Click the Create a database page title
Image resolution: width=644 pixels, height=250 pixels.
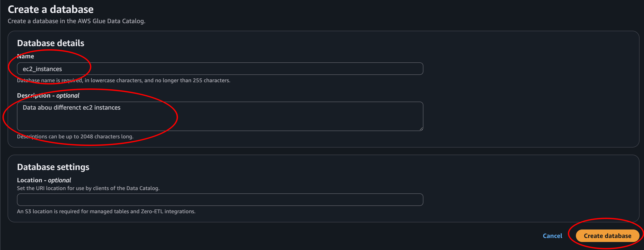tap(51, 9)
